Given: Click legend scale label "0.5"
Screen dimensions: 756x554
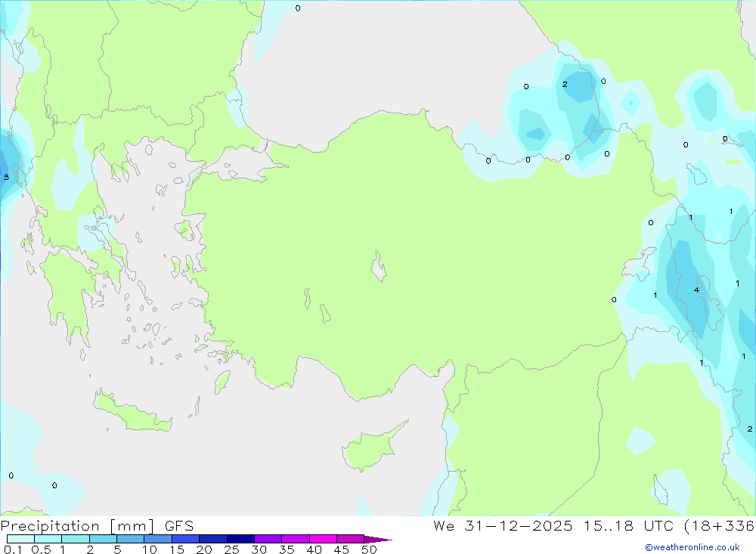Looking at the screenshot, I should point(41,549).
